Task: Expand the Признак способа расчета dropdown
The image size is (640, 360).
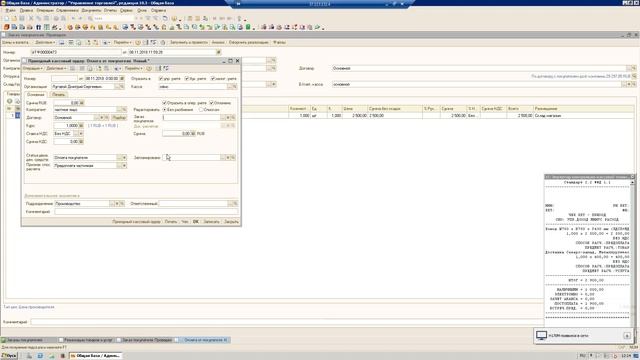Action: tap(124, 166)
